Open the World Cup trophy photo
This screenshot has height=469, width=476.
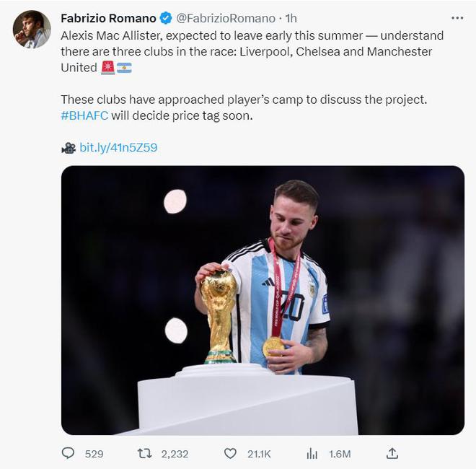[x=263, y=300]
